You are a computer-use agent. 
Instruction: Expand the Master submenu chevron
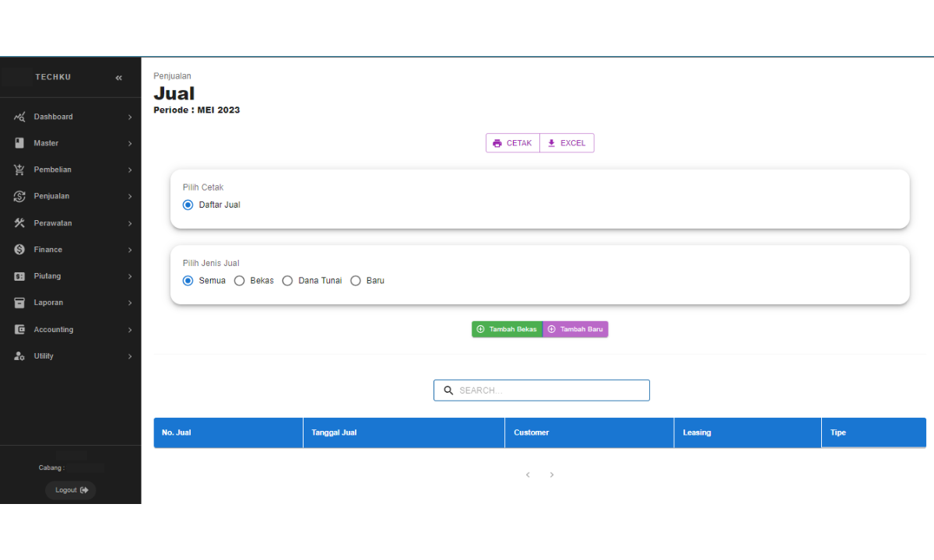click(130, 144)
